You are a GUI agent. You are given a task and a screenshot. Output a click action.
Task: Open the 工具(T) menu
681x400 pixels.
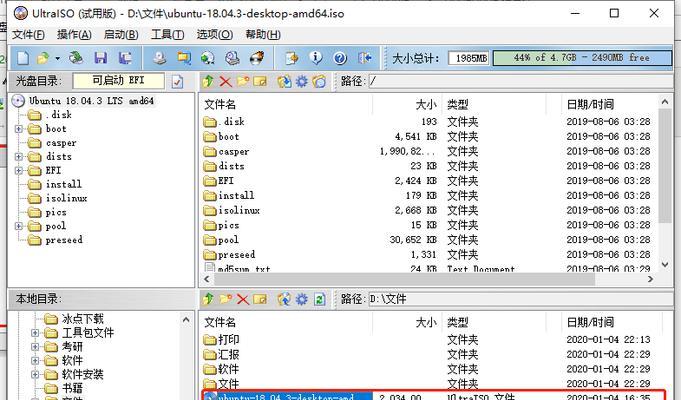168,35
